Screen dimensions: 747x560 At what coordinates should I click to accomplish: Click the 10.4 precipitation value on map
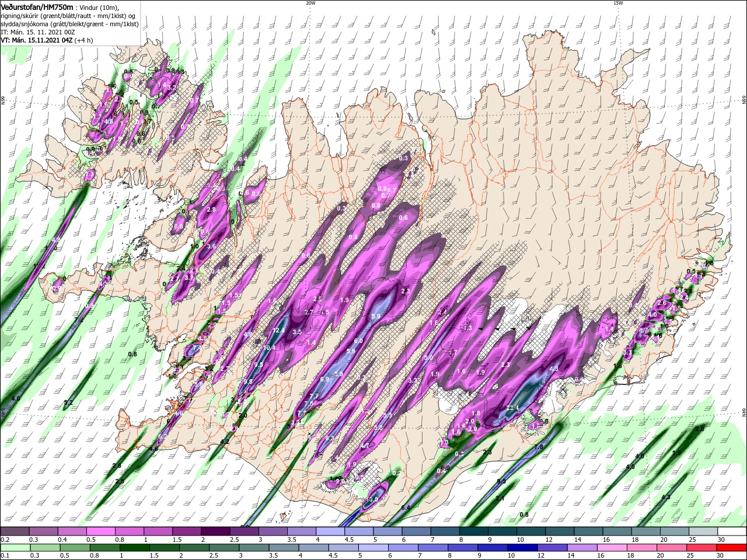[269, 348]
